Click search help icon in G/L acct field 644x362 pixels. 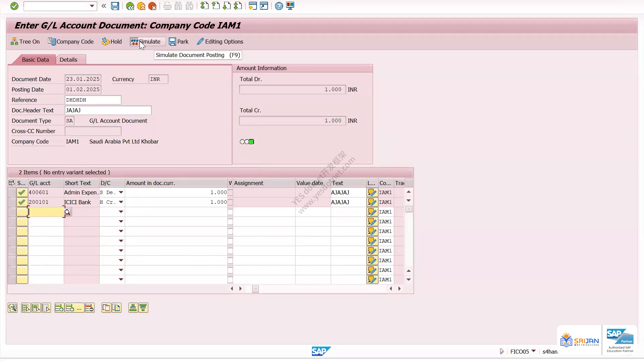pos(68,212)
